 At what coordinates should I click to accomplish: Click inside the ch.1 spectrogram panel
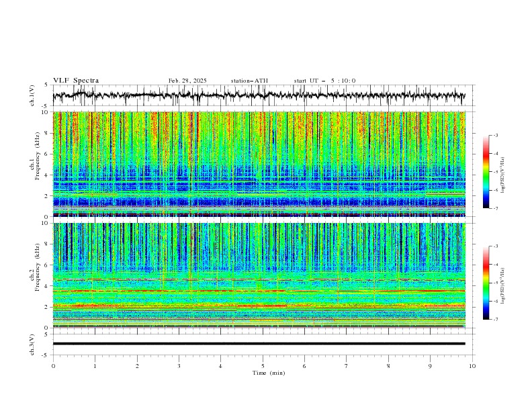coord(259,164)
